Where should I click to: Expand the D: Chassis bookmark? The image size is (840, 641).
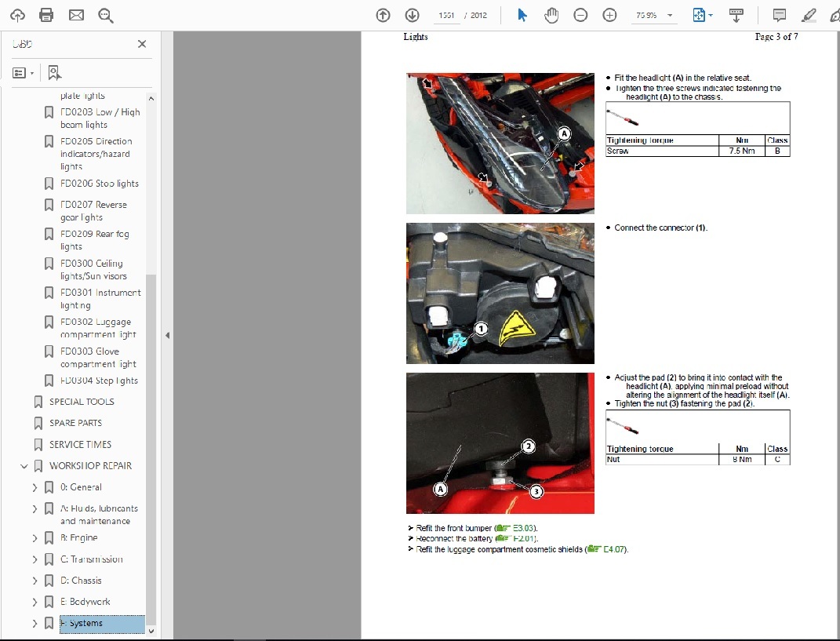(35, 581)
